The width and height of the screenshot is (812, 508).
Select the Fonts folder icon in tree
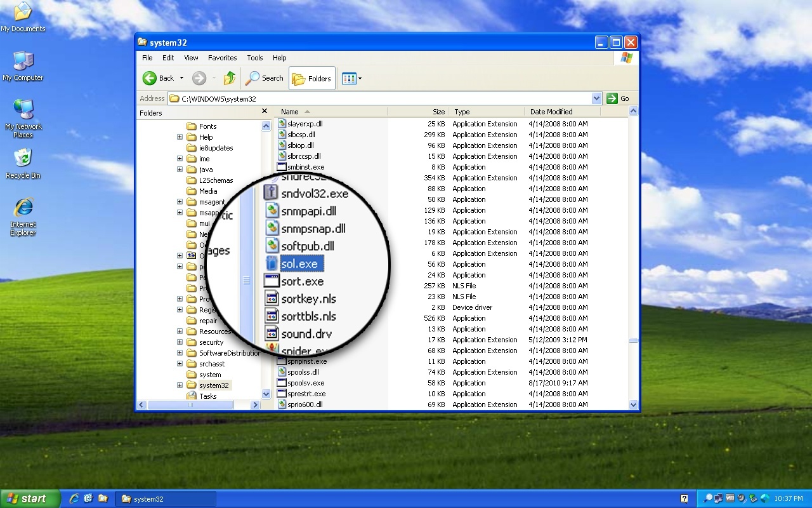point(192,126)
